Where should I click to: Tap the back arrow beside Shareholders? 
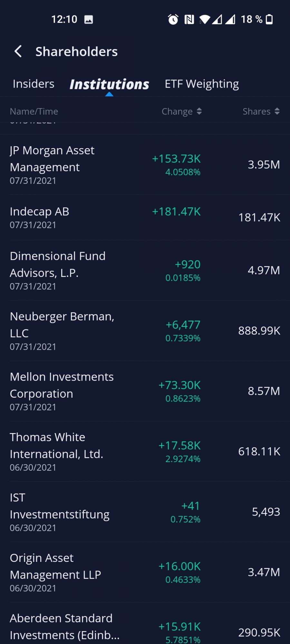[x=18, y=52]
